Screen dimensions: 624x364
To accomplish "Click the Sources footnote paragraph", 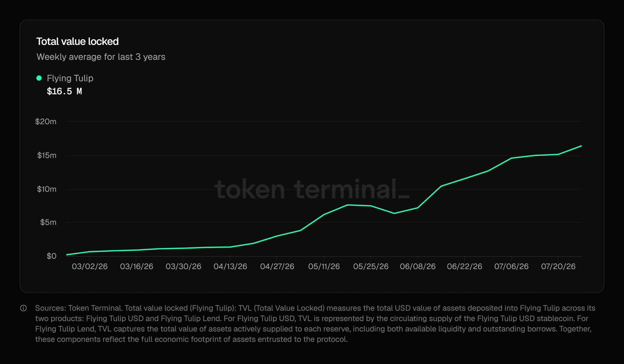I will click(315, 324).
